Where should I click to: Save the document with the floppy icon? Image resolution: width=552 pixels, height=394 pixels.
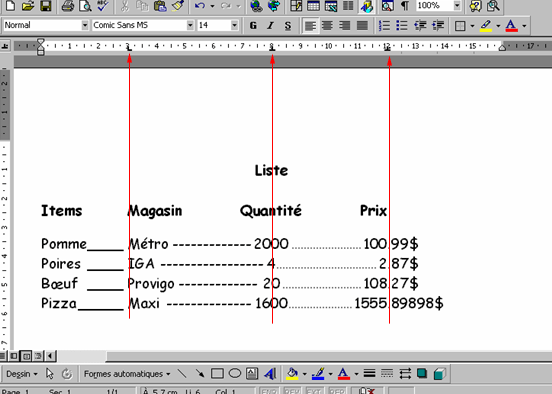coord(45,5)
